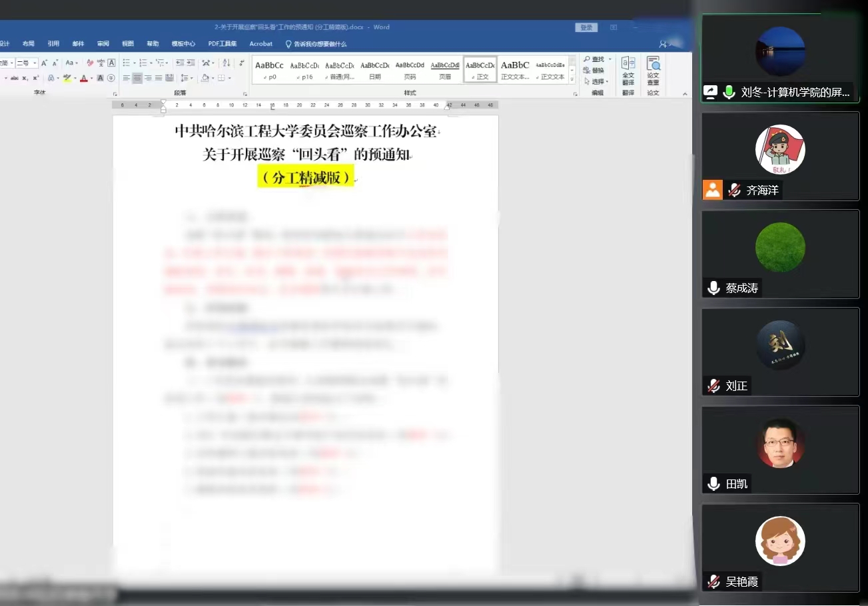Expand the 查找 find dropdown arrow

point(610,59)
